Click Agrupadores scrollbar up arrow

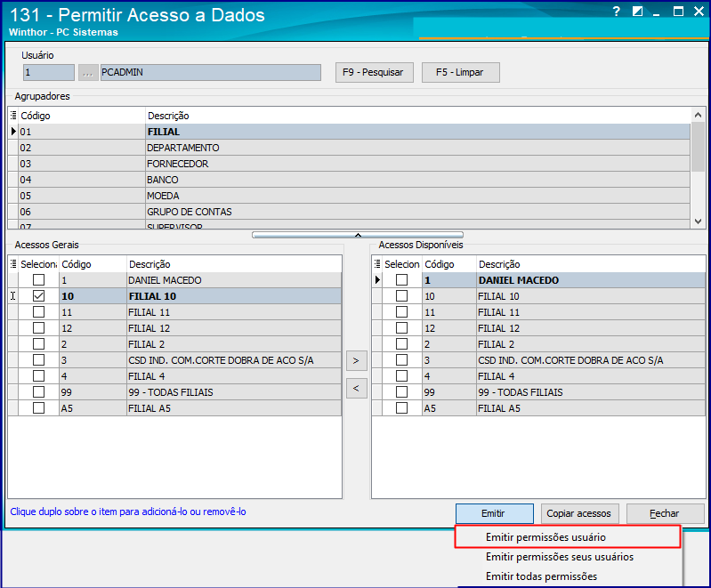698,115
